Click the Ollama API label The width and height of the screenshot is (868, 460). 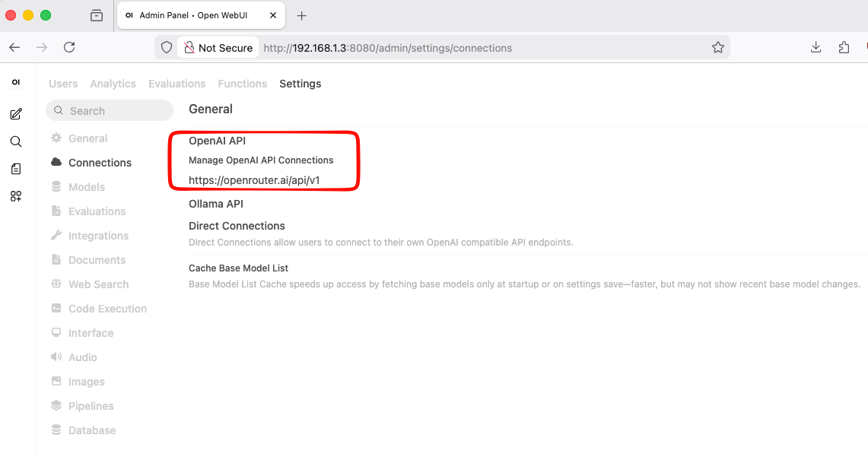pyautogui.click(x=216, y=204)
